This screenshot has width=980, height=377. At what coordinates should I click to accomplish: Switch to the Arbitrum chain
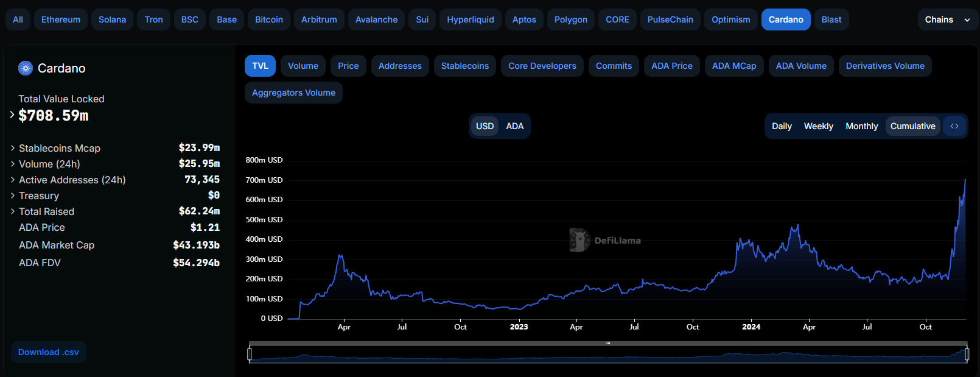tap(319, 19)
